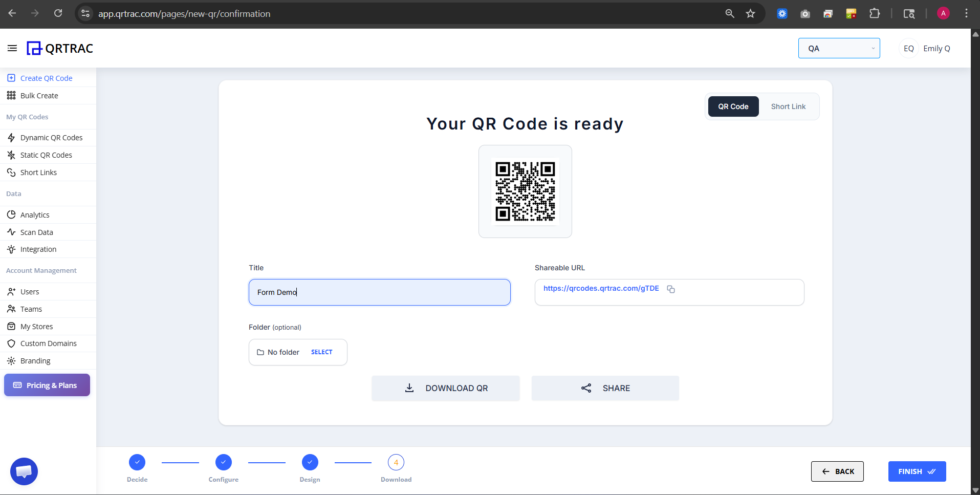Go to the Decide step
Viewport: 980px width, 495px height.
pyautogui.click(x=137, y=462)
